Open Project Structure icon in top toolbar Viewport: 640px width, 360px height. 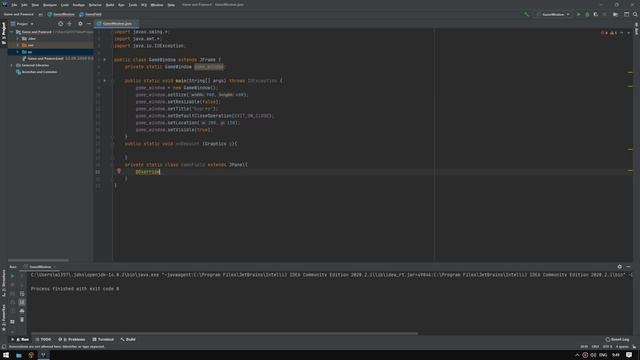point(616,14)
